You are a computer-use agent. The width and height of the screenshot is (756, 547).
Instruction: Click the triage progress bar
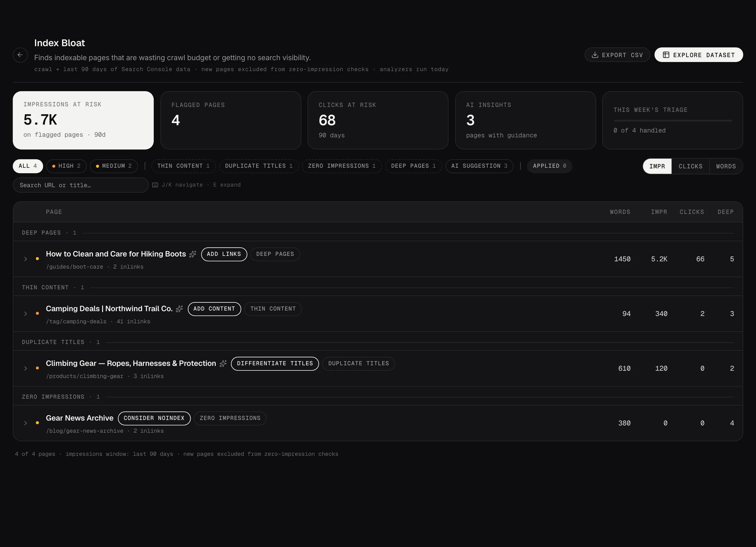coord(672,120)
